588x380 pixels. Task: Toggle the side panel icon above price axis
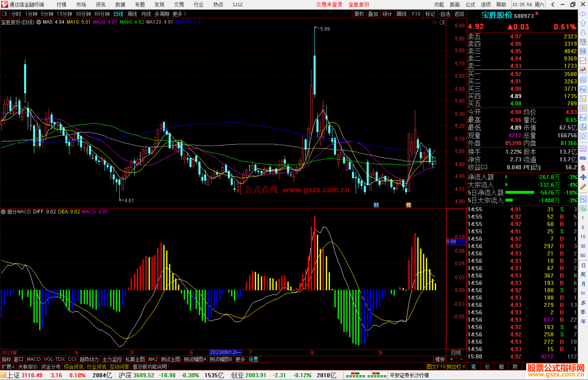point(442,22)
